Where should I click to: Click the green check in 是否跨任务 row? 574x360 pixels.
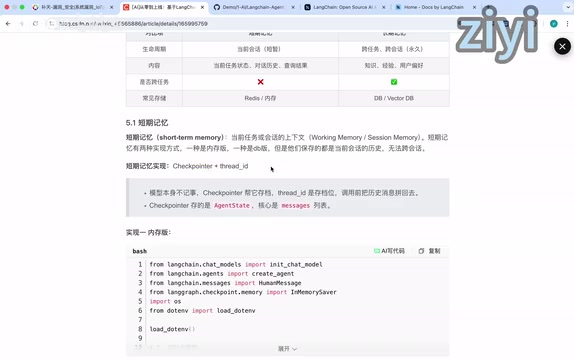pos(394,82)
